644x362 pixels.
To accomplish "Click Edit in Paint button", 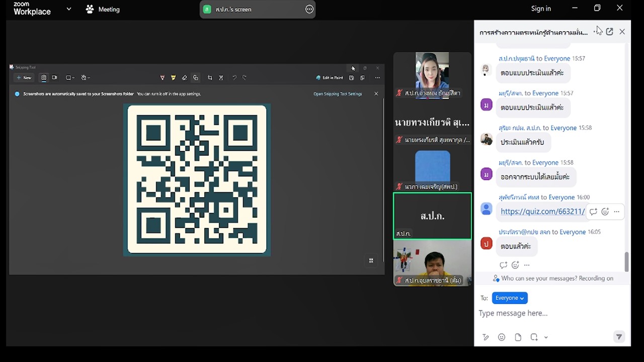I will (x=330, y=77).
